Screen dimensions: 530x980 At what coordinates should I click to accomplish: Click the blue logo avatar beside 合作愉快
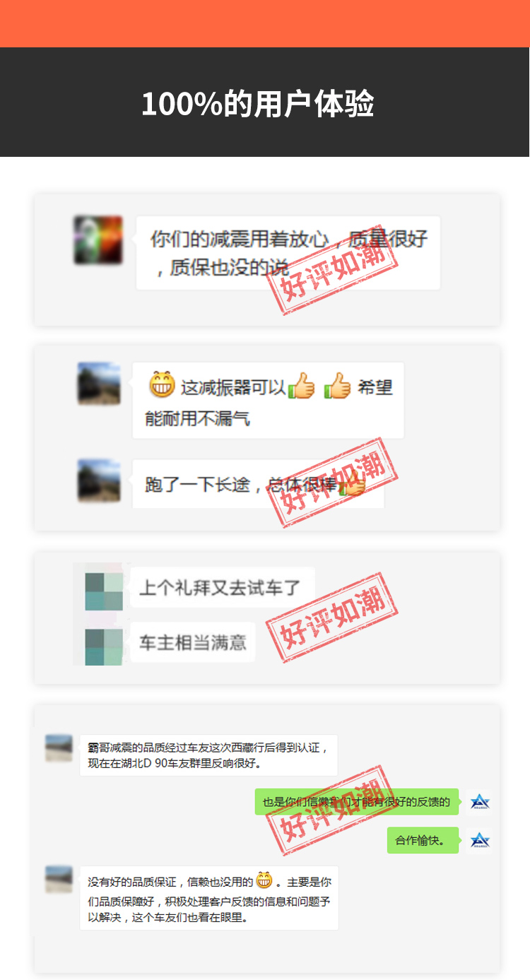(x=480, y=840)
